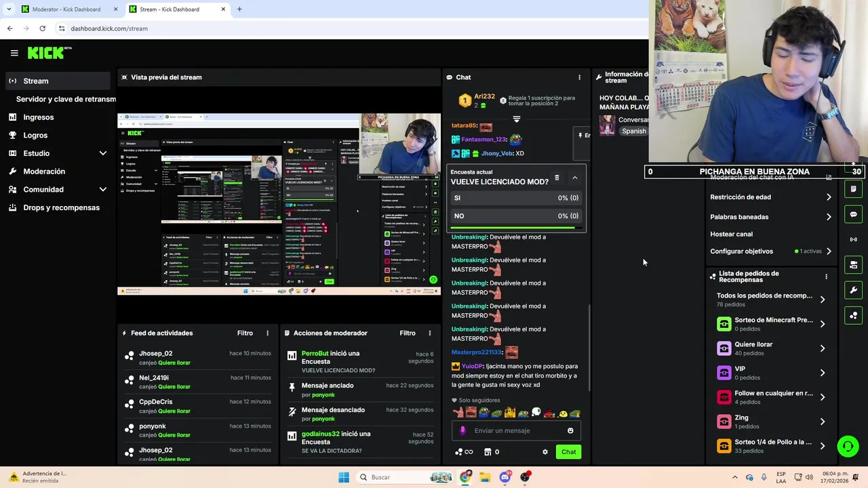The image size is (868, 488).
Task: Switch to Moderator - Kick Dashboard tab
Action: tap(66, 9)
